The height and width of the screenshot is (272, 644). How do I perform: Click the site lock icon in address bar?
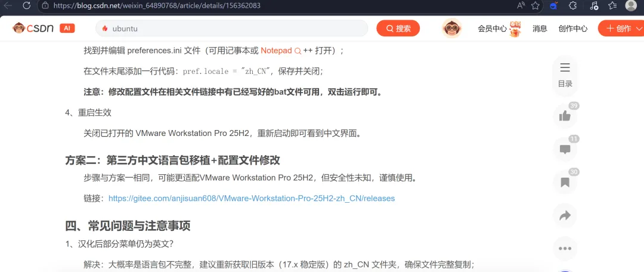45,6
